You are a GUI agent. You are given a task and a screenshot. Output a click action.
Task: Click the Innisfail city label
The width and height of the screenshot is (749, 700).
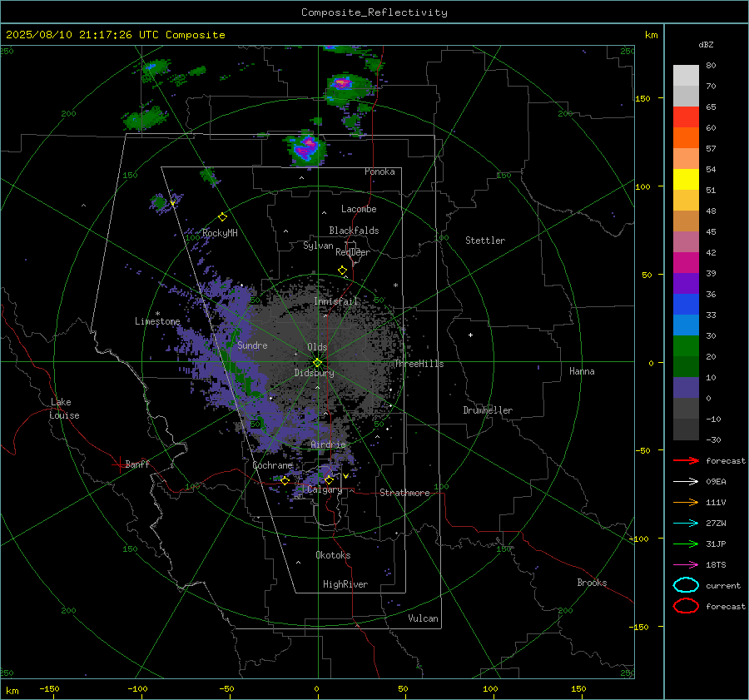tap(335, 301)
